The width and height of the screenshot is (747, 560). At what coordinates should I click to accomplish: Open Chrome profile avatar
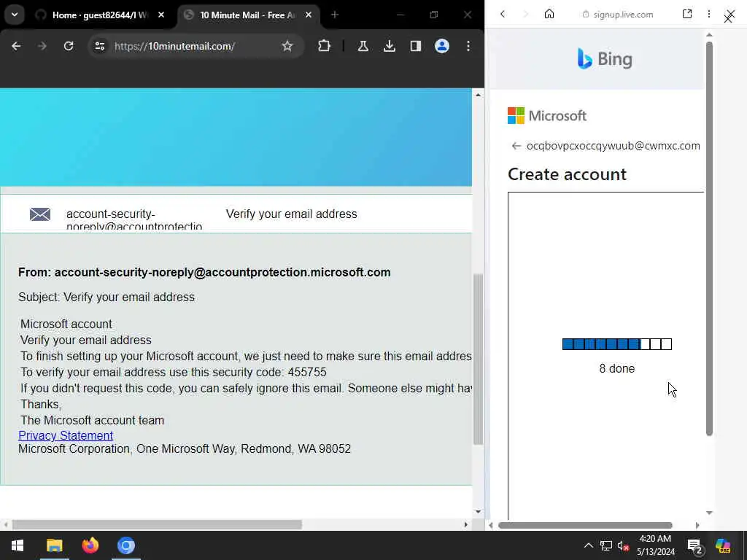(441, 46)
